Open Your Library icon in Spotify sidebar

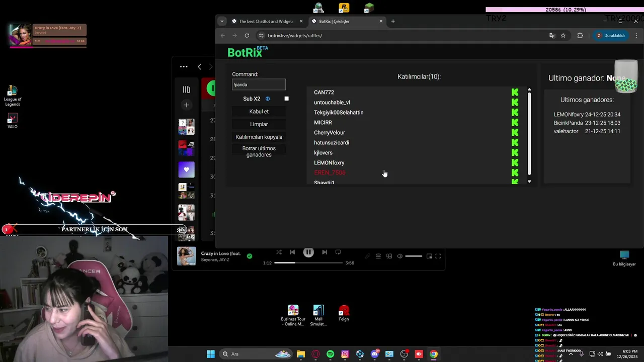(x=186, y=89)
